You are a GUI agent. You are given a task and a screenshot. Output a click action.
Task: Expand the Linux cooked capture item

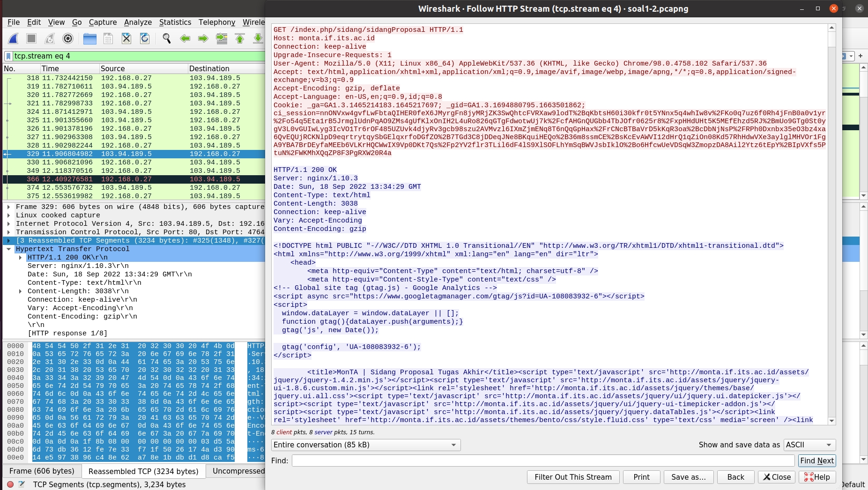[x=9, y=215]
